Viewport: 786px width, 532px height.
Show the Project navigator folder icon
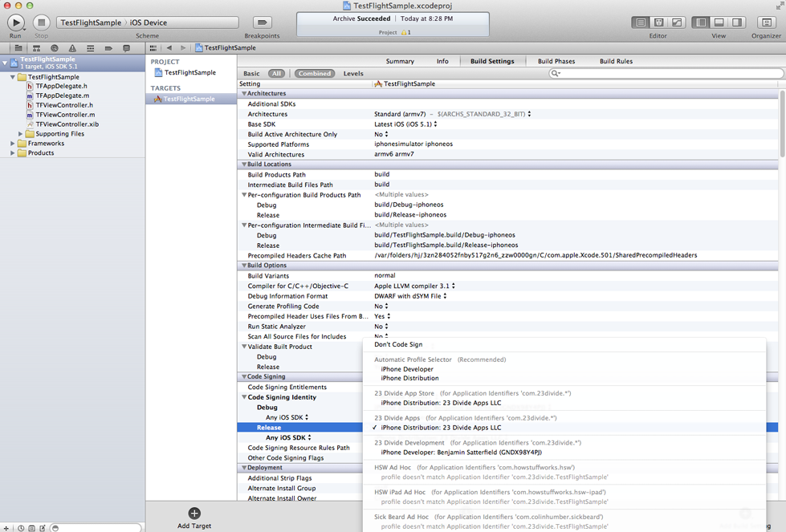coord(18,48)
